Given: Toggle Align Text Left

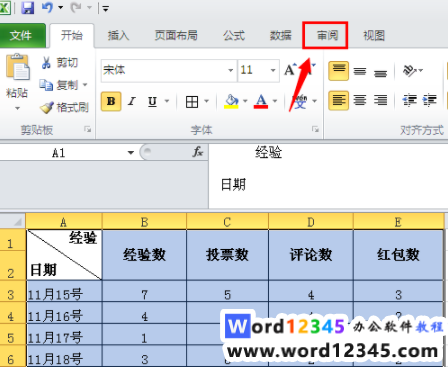Looking at the screenshot, I should [x=339, y=100].
